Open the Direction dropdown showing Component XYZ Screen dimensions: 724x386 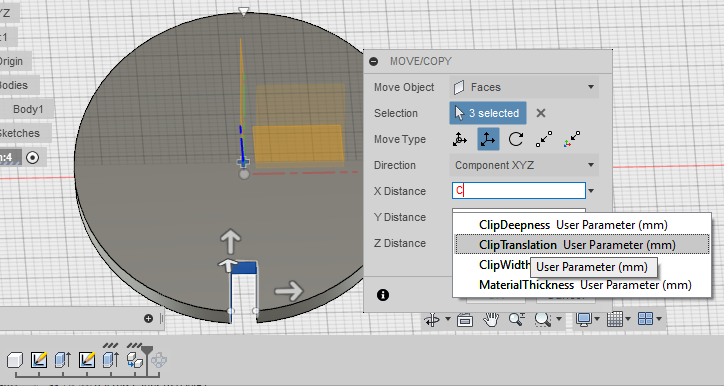pyautogui.click(x=524, y=165)
